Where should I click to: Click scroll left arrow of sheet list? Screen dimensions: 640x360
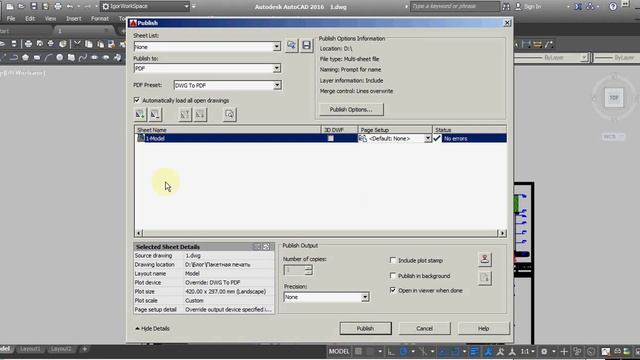(139, 233)
